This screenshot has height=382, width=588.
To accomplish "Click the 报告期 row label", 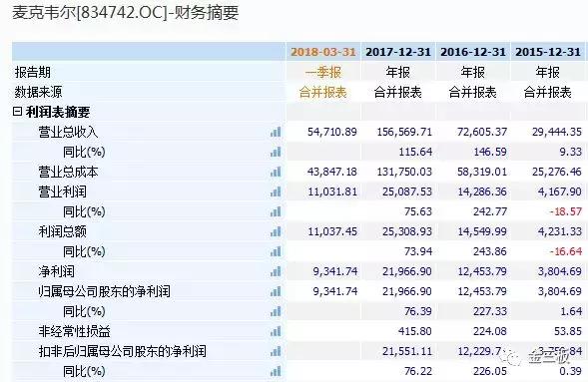I will (x=33, y=72).
